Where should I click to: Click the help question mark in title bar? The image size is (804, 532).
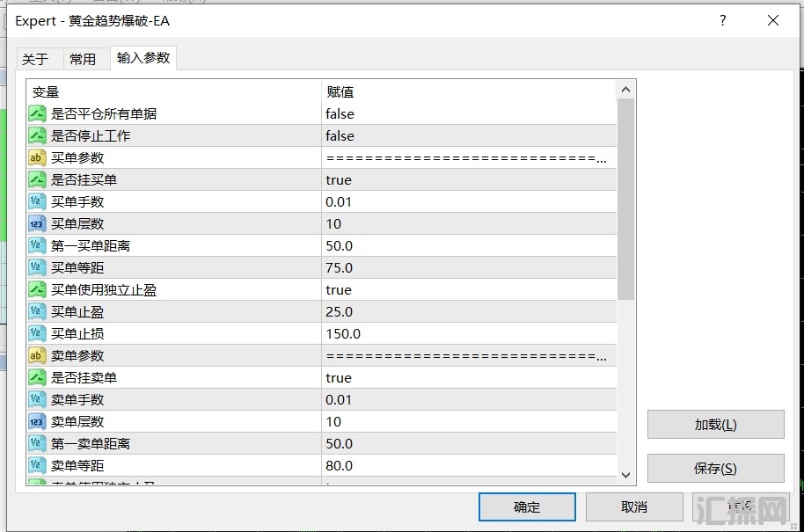(723, 20)
